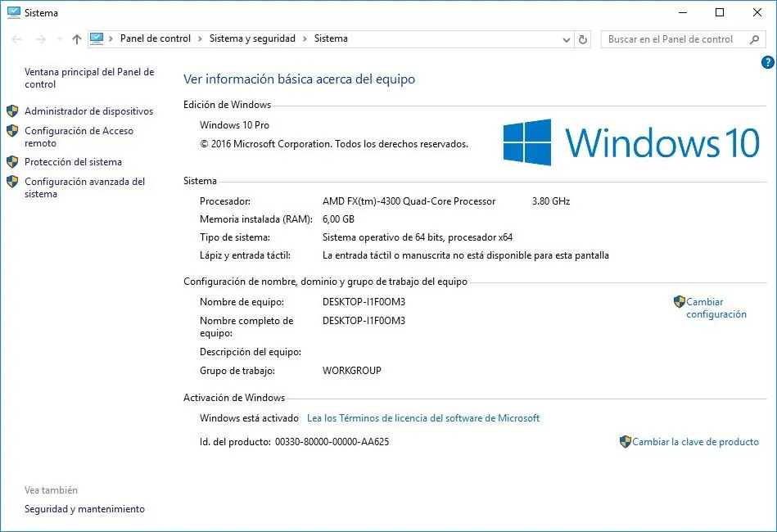
Task: Select 'Sistema operativo de 64 bits, procesador x64'
Action: (418, 237)
